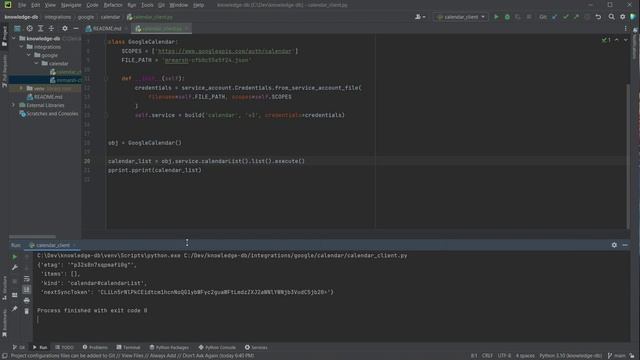Viewport: 640px width, 360px height.
Task: Hide the Run panel with its minus icon
Action: (x=625, y=245)
